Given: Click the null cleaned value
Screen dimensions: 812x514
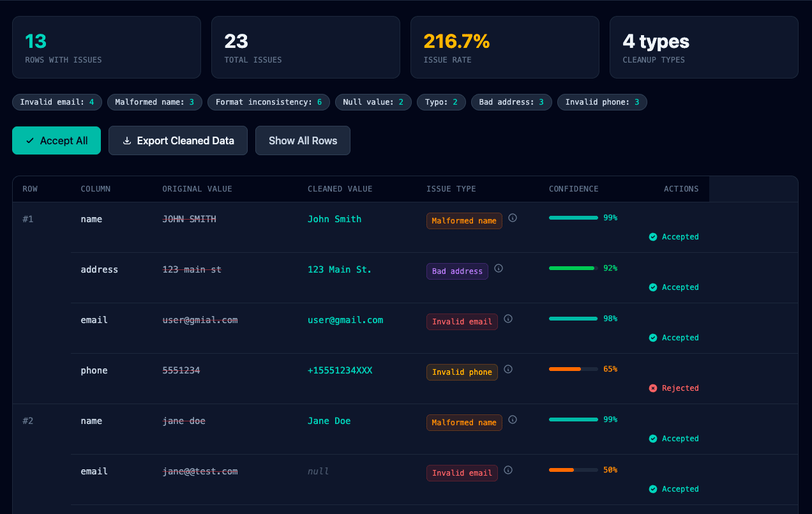Looking at the screenshot, I should 319,471.
